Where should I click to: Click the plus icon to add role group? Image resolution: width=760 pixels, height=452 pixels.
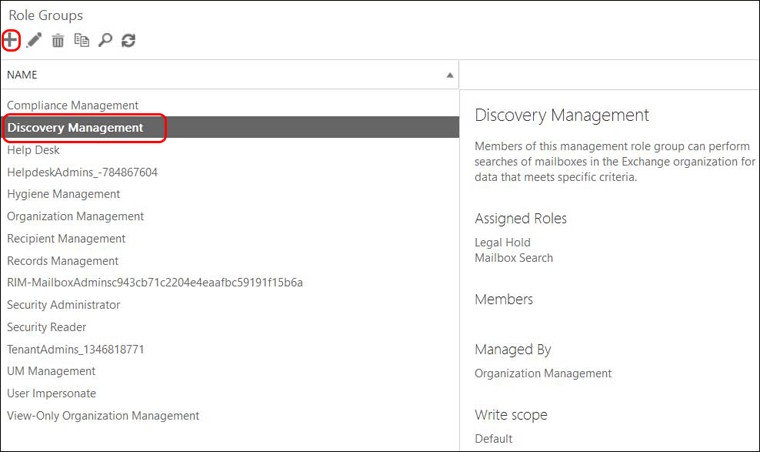coord(11,40)
